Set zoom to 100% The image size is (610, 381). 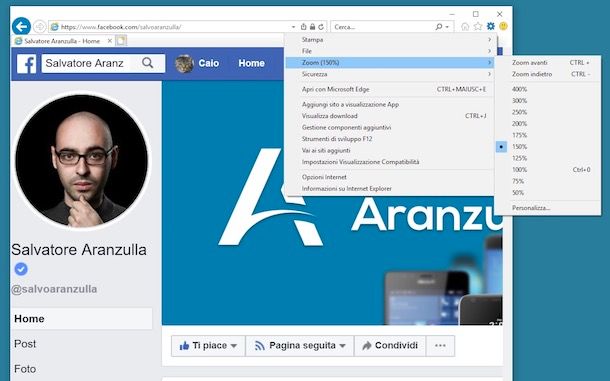pos(548,170)
